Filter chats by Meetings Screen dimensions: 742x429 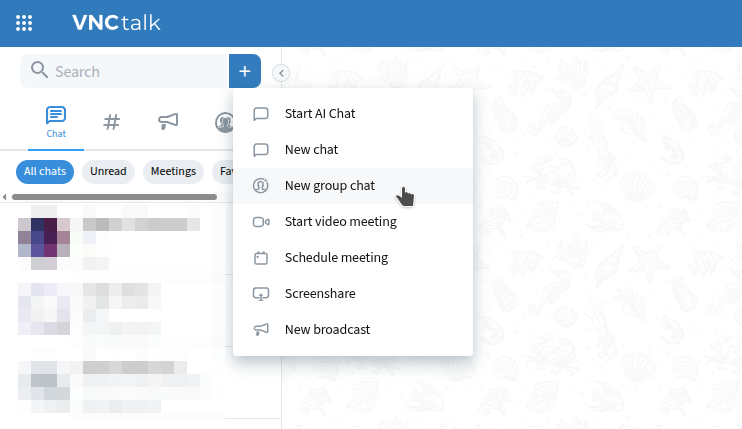[173, 171]
